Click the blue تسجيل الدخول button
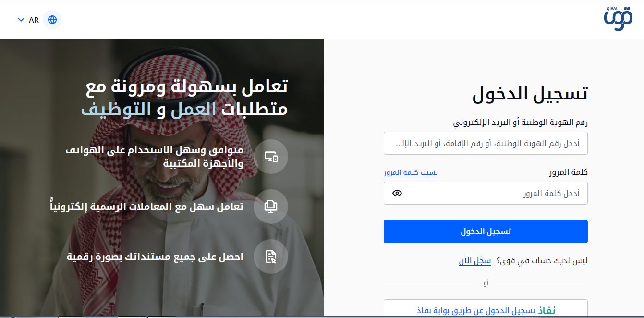The image size is (644, 318). coord(486,232)
